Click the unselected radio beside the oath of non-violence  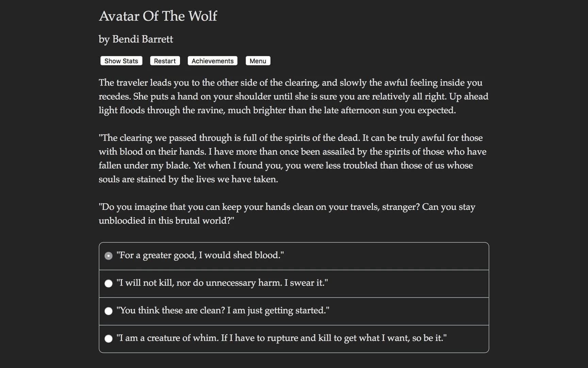(108, 283)
